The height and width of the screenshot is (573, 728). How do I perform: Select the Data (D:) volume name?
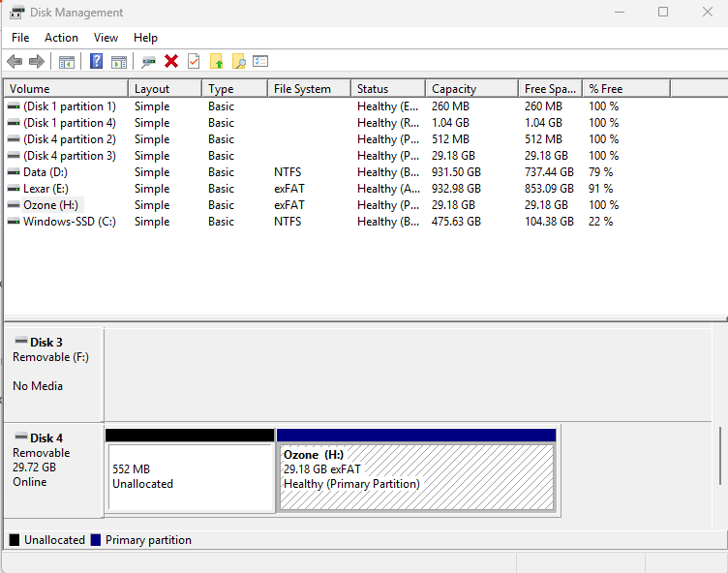[45, 172]
